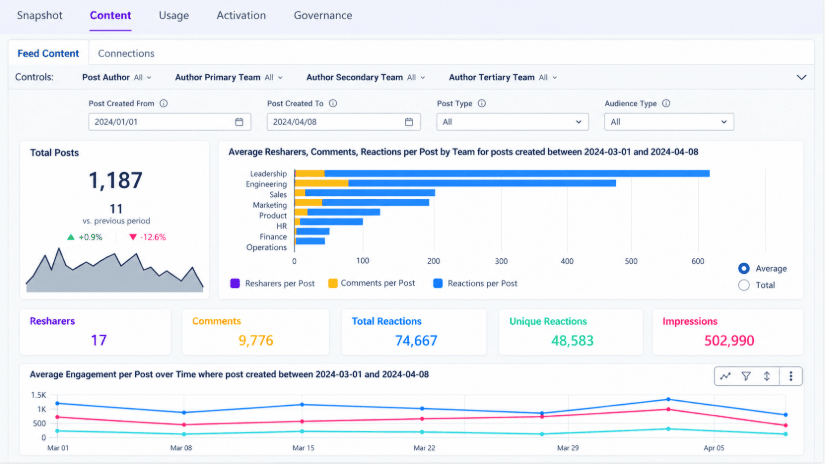The height and width of the screenshot is (464, 825).
Task: Collapse the Controls panel chevron
Action: pyautogui.click(x=801, y=77)
